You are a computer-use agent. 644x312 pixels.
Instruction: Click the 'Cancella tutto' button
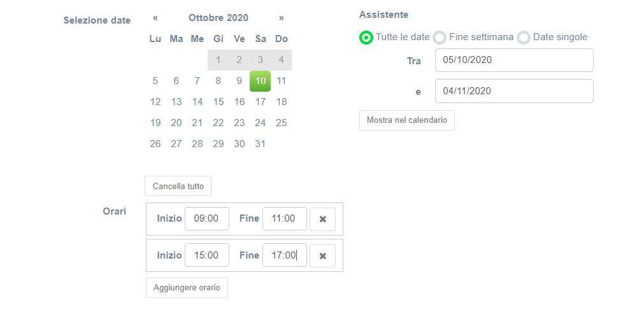pyautogui.click(x=178, y=187)
